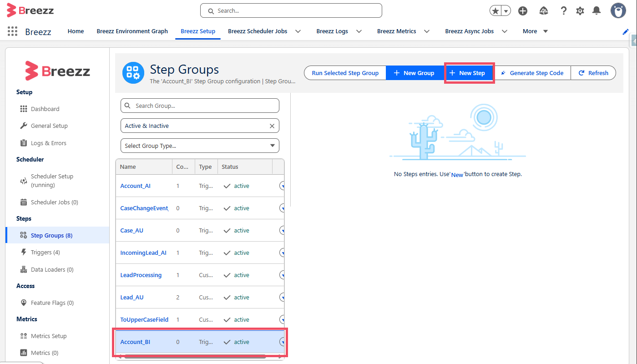Screen dimensions: 637x364
Task: Open the Breezz Async Jobs tab
Action: [x=470, y=31]
